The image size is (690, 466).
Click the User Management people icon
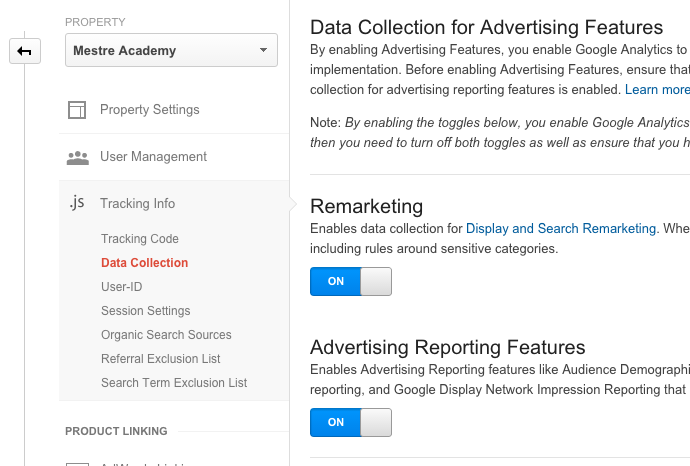pyautogui.click(x=77, y=157)
